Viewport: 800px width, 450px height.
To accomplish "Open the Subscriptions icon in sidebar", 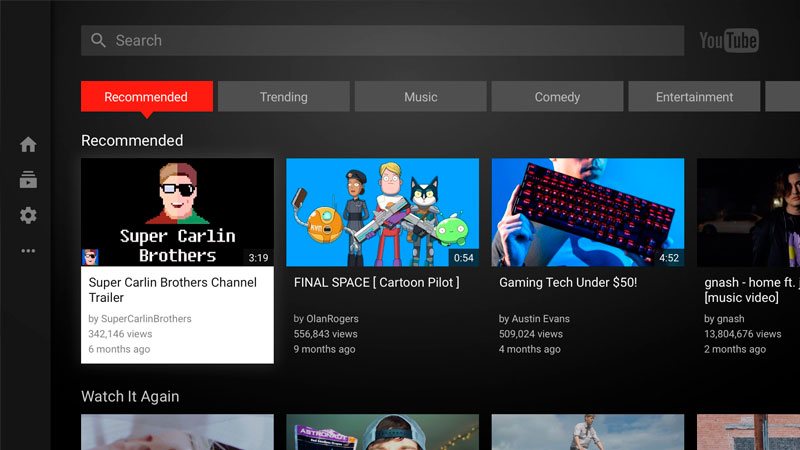I will 28,180.
